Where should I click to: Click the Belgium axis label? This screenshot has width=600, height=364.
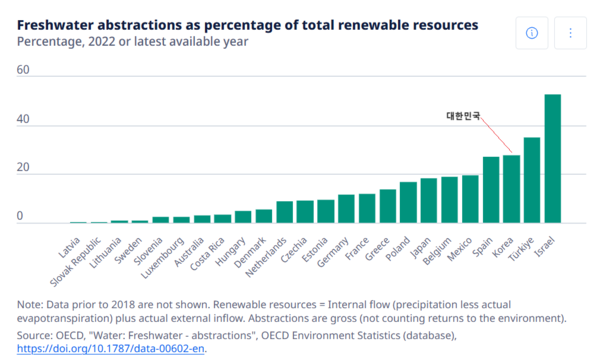[x=437, y=251]
